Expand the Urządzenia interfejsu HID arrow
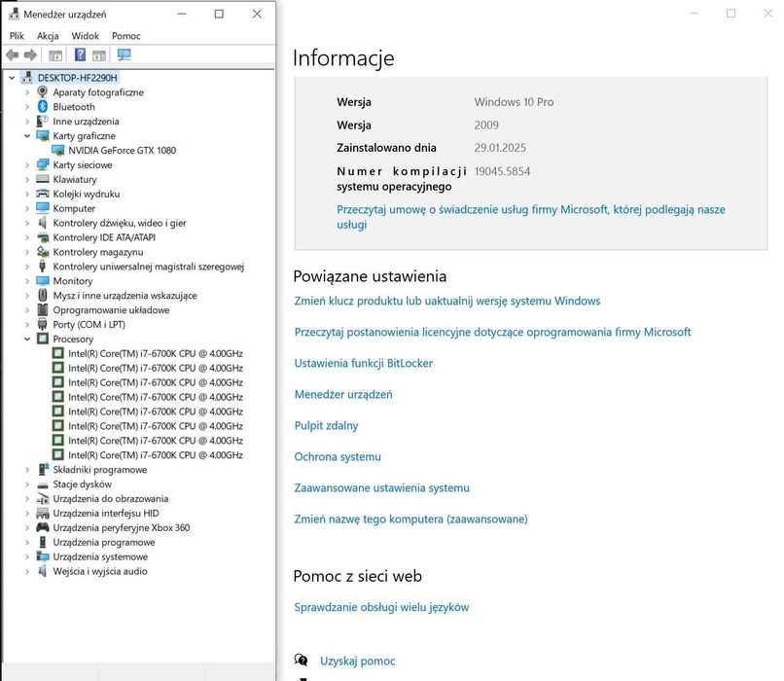 27,513
